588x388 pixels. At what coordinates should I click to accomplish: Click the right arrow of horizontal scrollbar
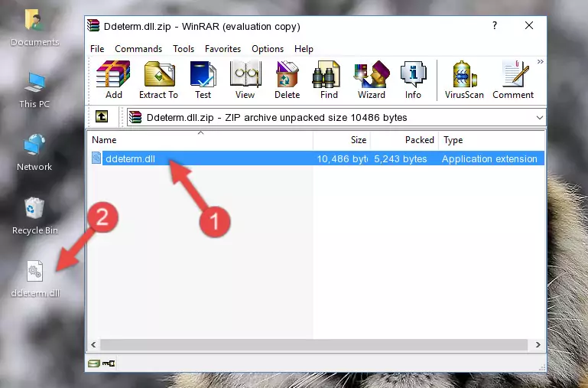[538, 344]
